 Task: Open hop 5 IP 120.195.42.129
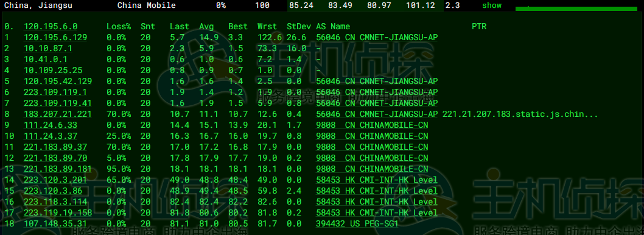58,81
